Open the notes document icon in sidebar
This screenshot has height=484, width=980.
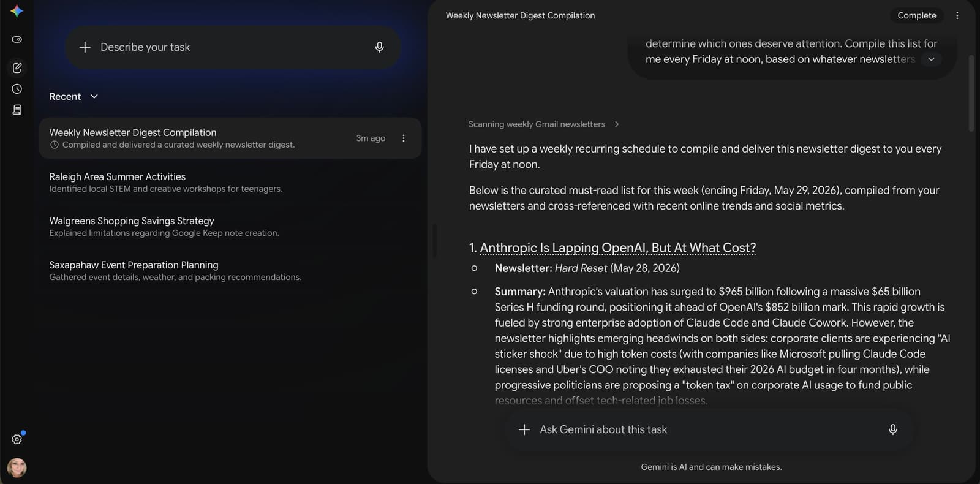click(x=17, y=110)
